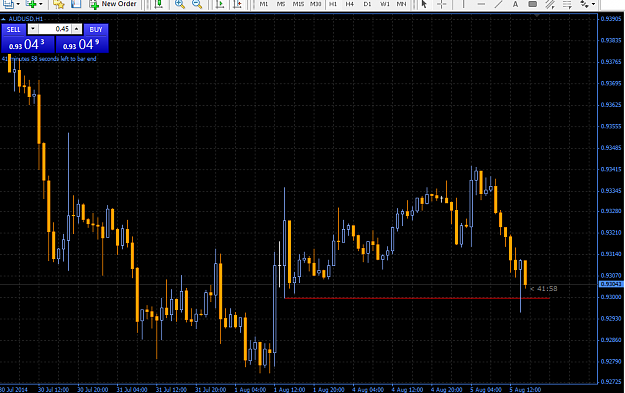
Task: Click the 0.93485 price axis label
Action: pyautogui.click(x=611, y=148)
